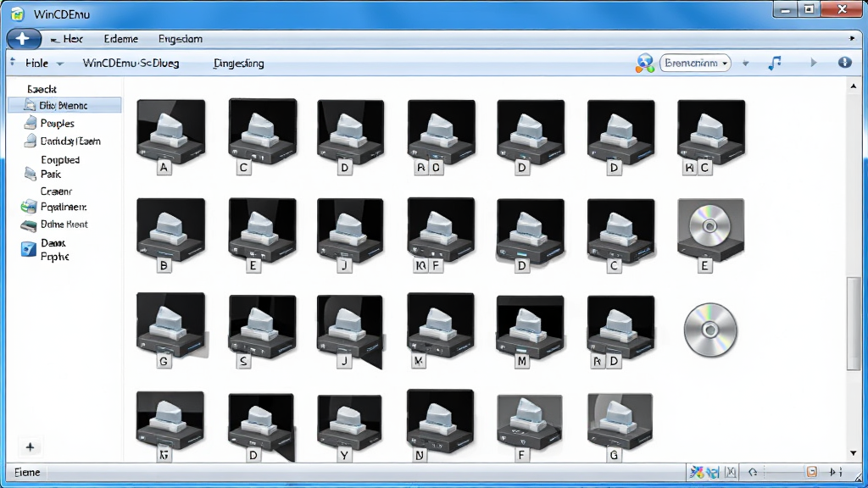Click the plus button at the sidebar bottom
Screen dimensions: 868x488
pyautogui.click(x=30, y=447)
